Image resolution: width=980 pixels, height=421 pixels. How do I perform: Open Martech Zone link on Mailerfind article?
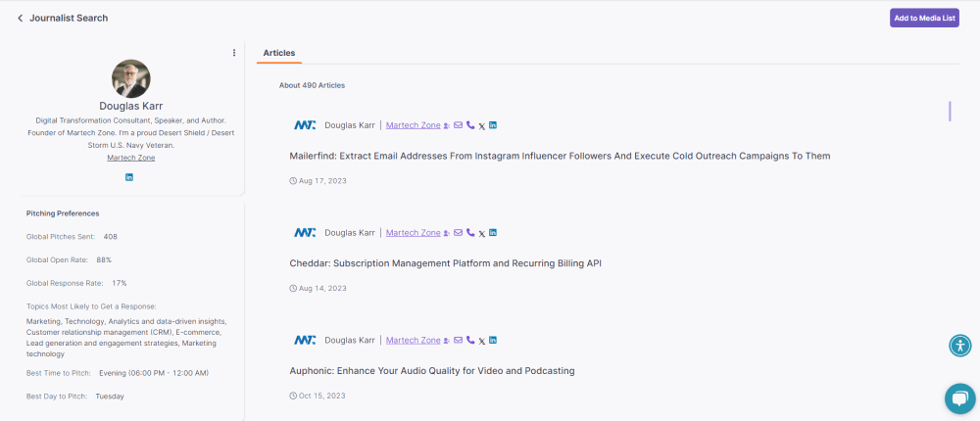(x=414, y=125)
